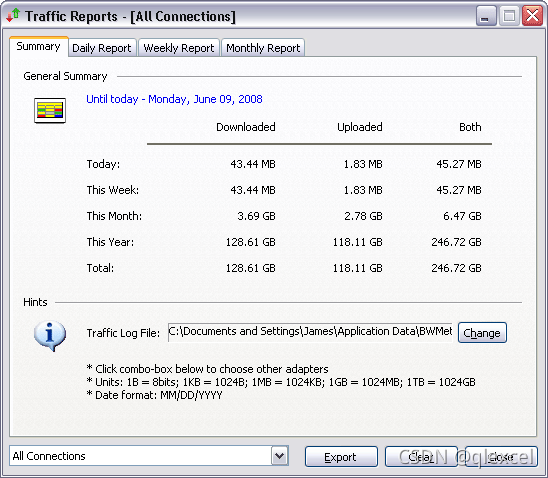Click the 'Until today - Monday, June 09, 2008' text
Screen dimensions: 548x478
tap(174, 99)
